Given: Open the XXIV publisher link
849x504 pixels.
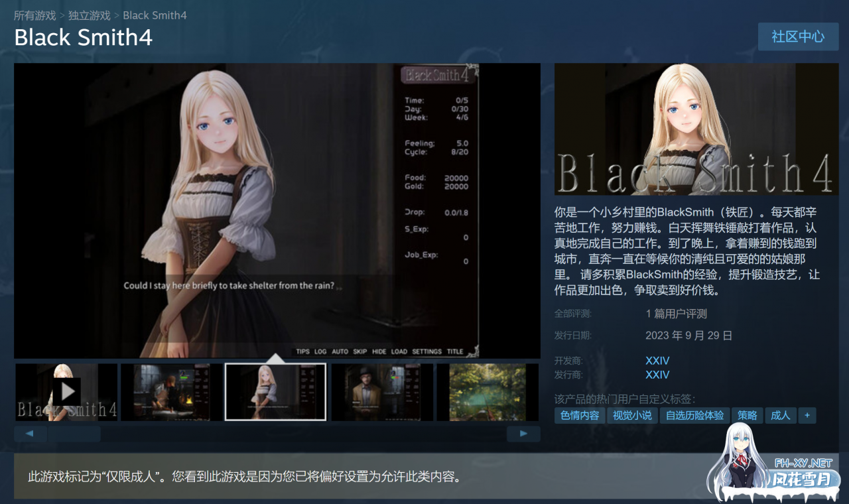Looking at the screenshot, I should (657, 375).
